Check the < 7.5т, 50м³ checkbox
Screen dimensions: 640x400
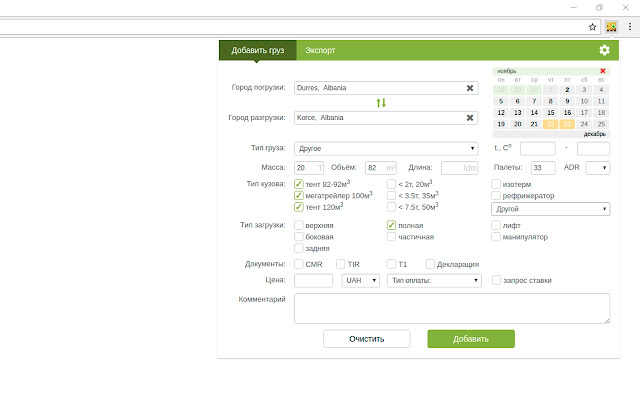tap(391, 207)
